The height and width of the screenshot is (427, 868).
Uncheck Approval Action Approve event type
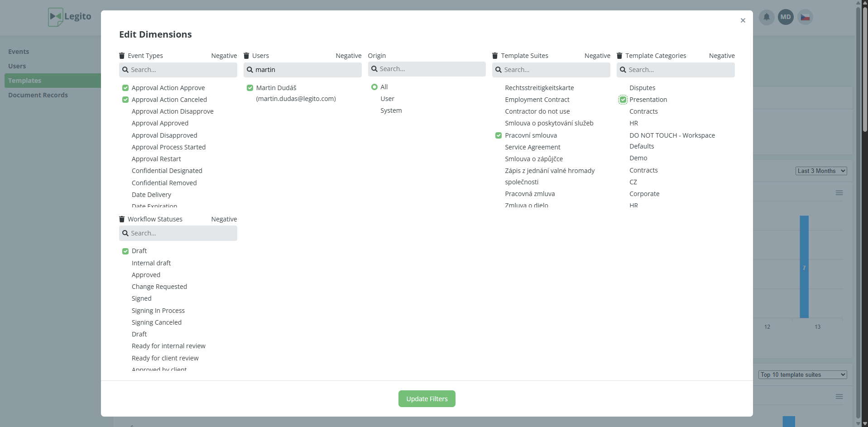coord(125,88)
